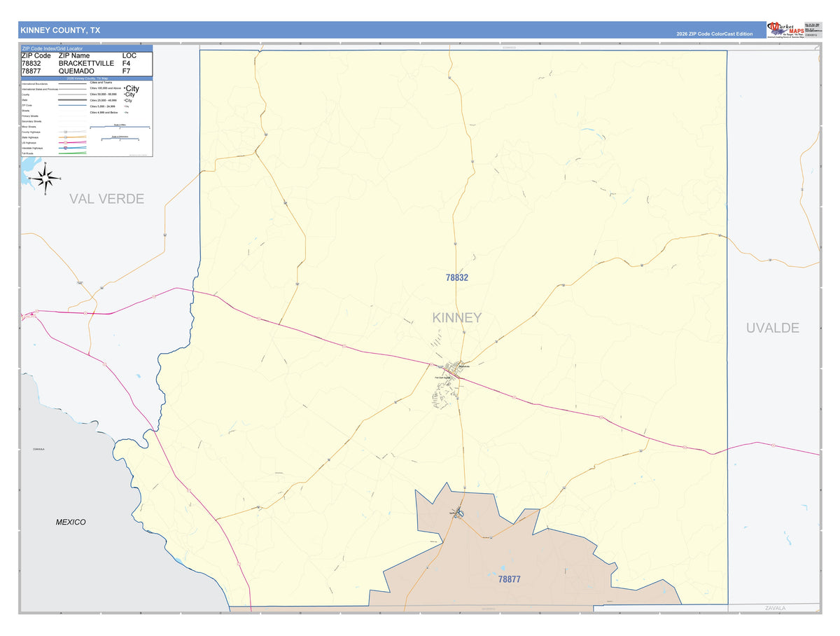Click the Market Maps logo
Viewport: 840px width, 636px height.
coord(784,29)
